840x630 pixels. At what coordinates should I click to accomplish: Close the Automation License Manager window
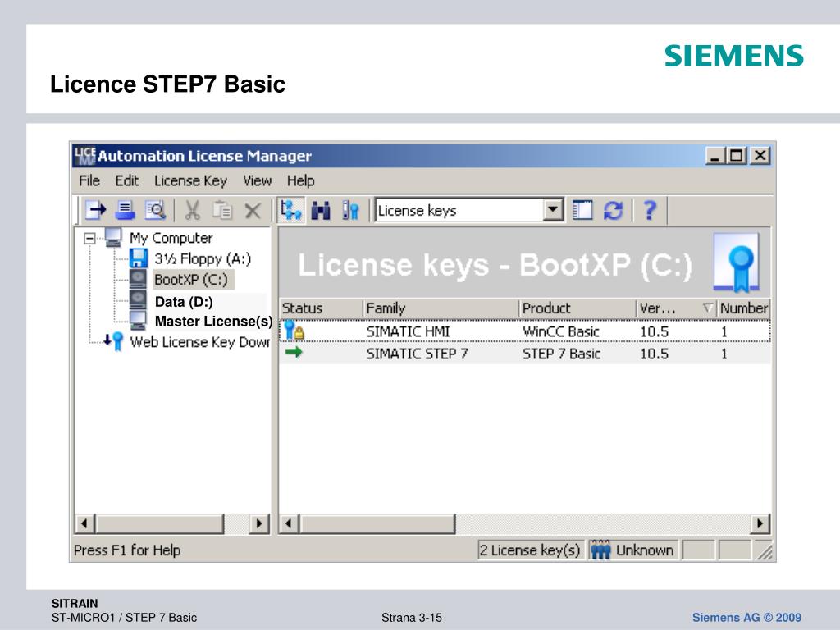pyautogui.click(x=760, y=156)
